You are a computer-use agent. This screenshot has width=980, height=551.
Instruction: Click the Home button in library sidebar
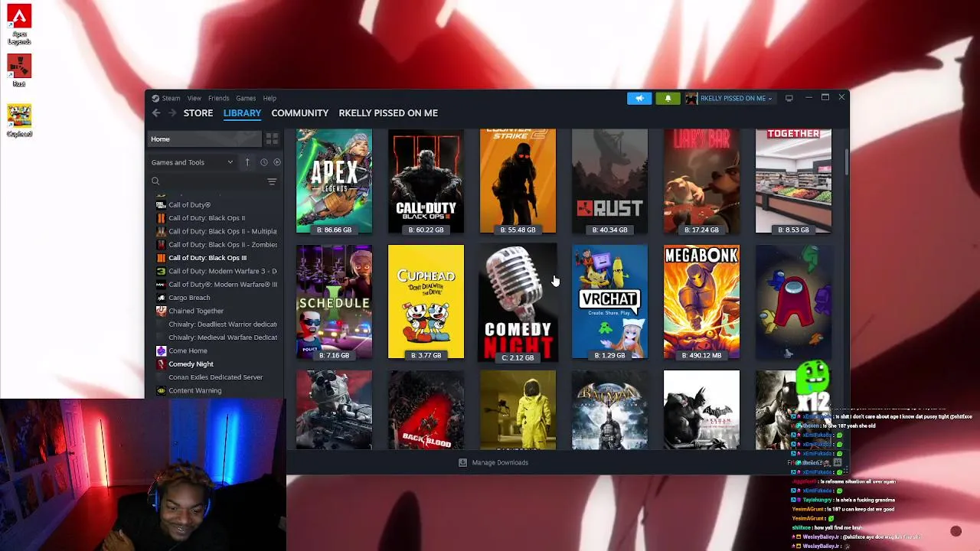[204, 139]
